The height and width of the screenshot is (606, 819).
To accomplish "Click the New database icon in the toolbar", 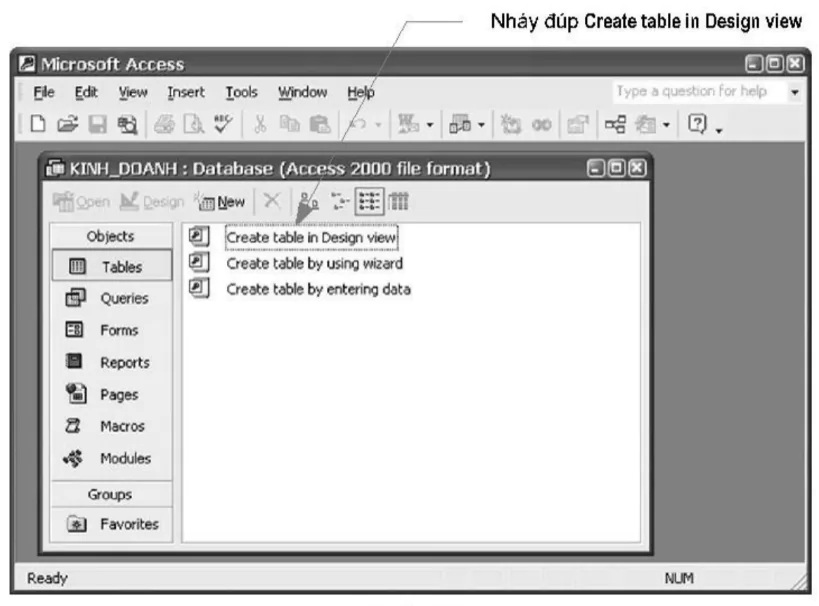I will [38, 124].
